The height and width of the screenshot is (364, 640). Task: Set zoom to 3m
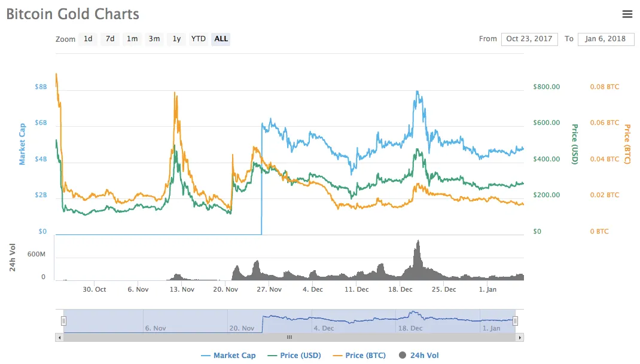[x=154, y=39]
